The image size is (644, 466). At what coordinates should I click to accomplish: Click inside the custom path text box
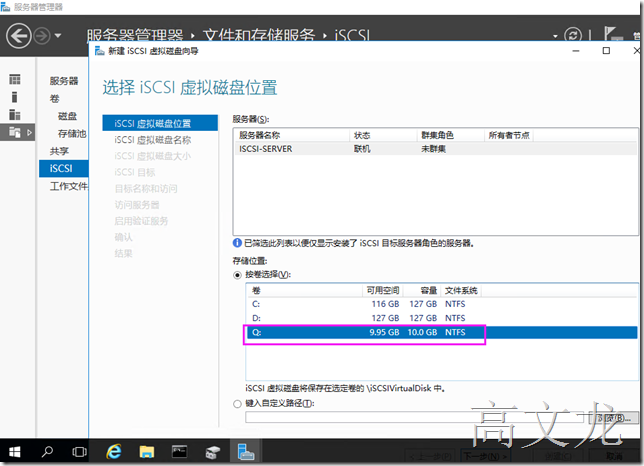pyautogui.click(x=415, y=418)
